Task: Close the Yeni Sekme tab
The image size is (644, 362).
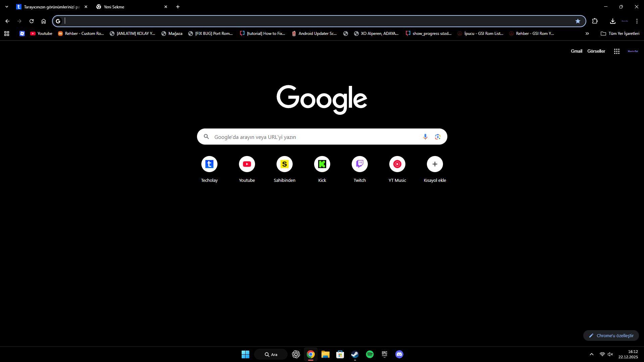Action: 166,7
